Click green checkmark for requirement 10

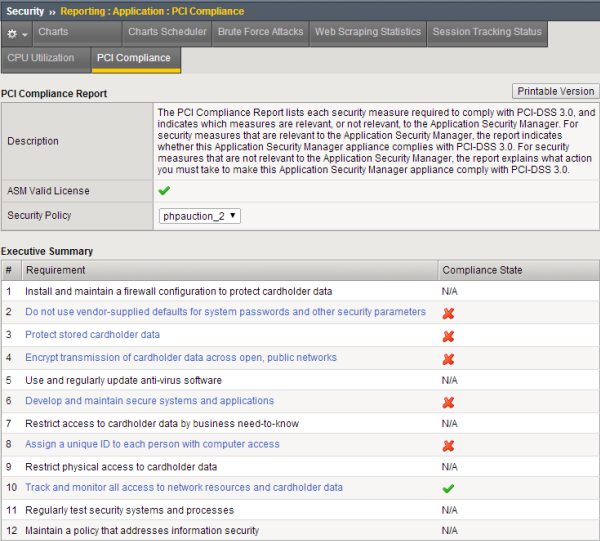[449, 489]
